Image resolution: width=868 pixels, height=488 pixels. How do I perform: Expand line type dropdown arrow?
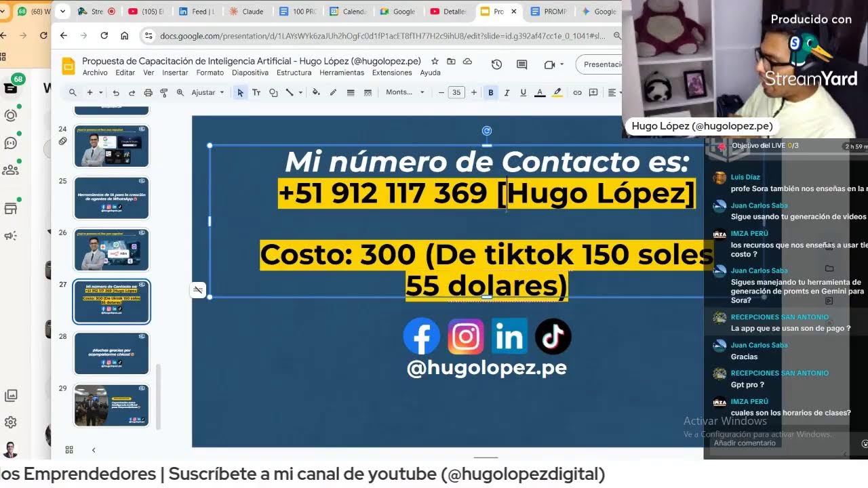click(300, 92)
